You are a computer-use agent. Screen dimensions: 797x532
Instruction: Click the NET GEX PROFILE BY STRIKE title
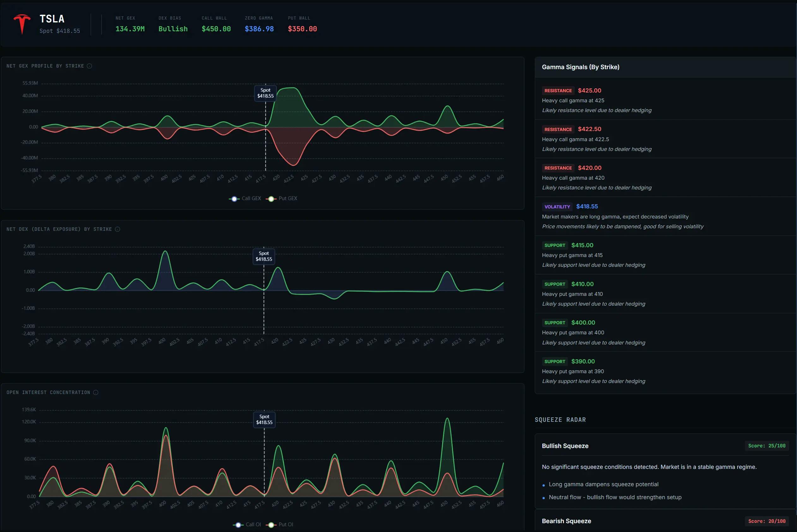[x=45, y=66]
